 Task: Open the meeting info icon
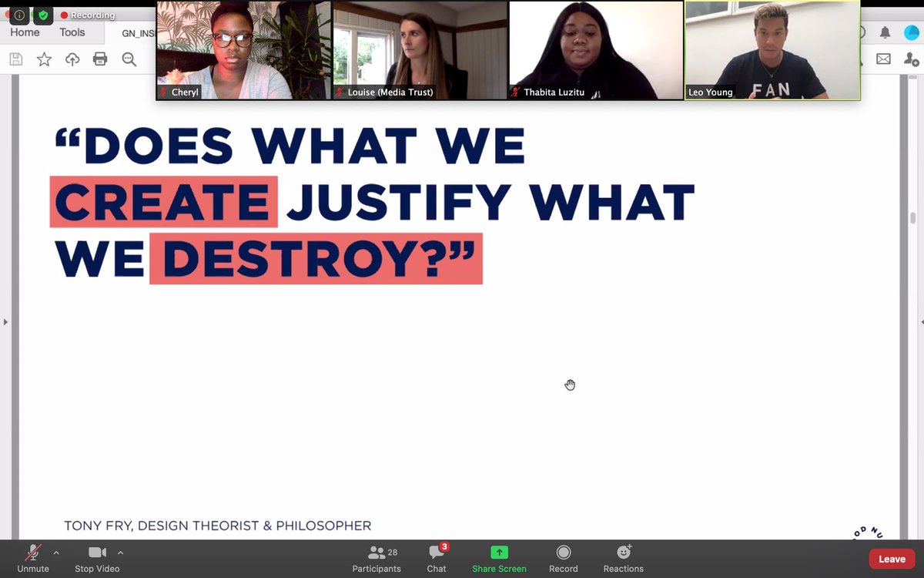[x=19, y=15]
